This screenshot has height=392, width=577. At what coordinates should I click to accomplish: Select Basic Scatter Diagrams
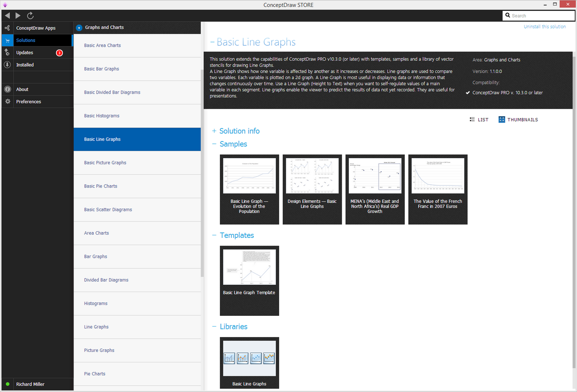tap(137, 210)
